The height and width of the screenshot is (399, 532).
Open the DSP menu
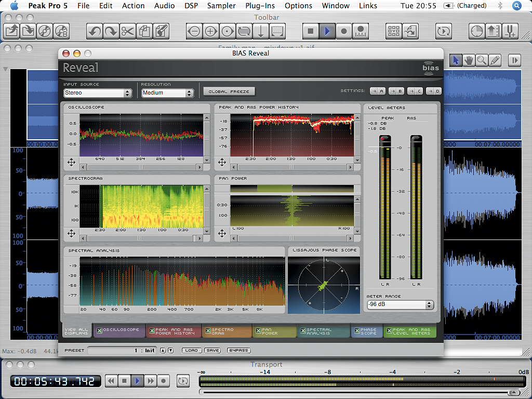coord(191,6)
